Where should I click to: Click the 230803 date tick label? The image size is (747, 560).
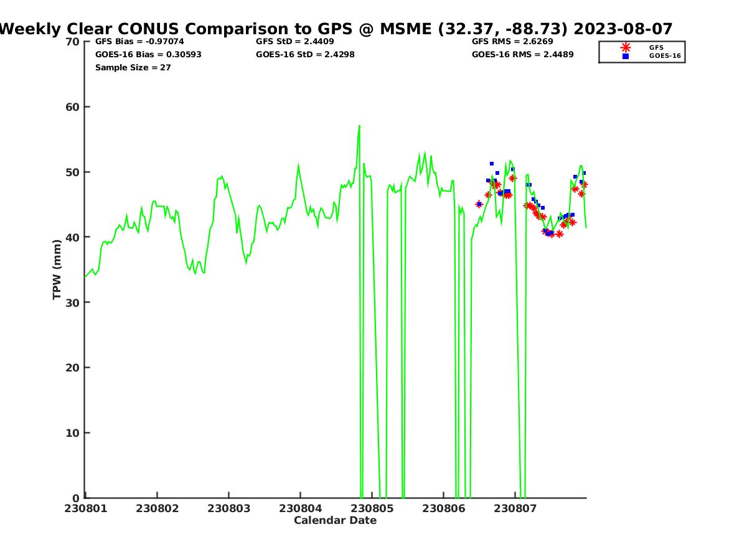pyautogui.click(x=228, y=508)
